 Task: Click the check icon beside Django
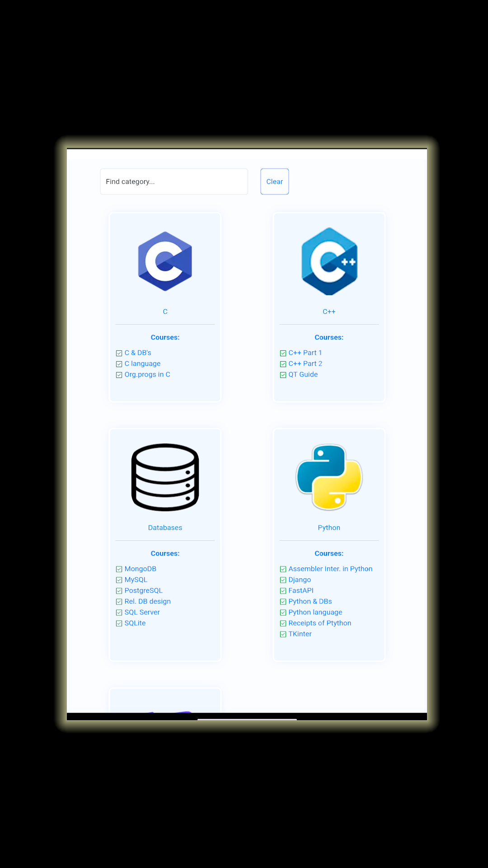[283, 580]
